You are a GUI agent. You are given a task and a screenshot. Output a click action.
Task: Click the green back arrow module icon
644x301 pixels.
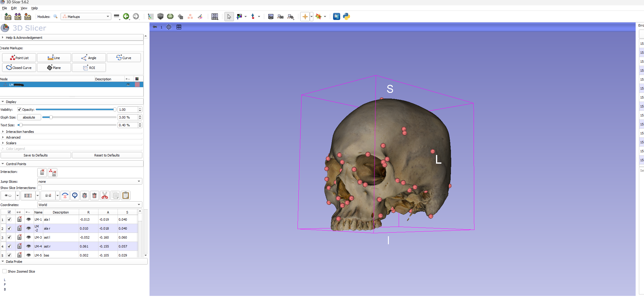coord(126,16)
